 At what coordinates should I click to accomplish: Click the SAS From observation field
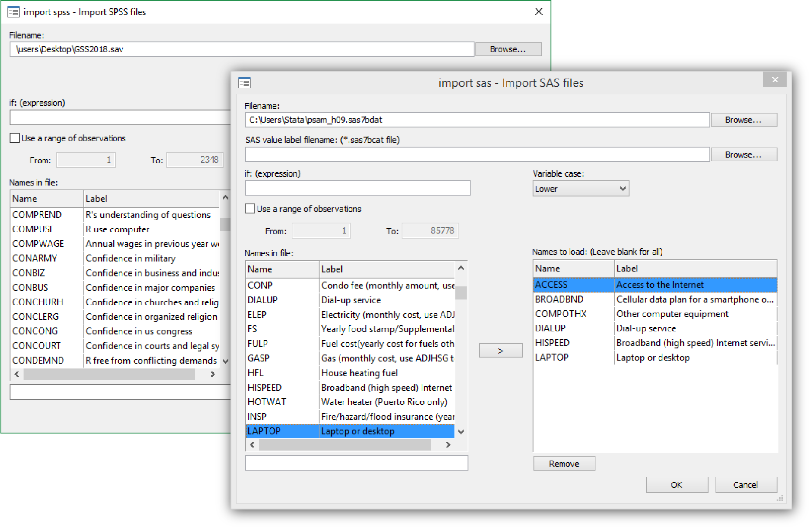(321, 231)
